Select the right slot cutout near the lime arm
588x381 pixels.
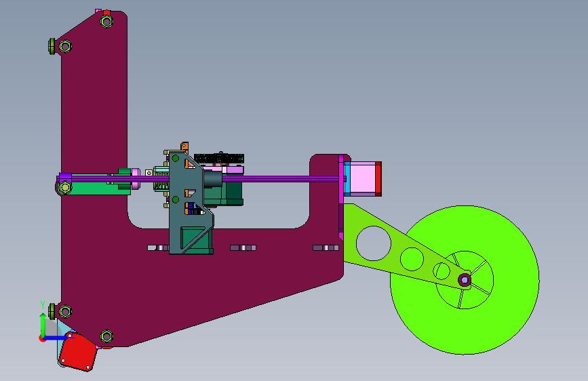(326, 247)
